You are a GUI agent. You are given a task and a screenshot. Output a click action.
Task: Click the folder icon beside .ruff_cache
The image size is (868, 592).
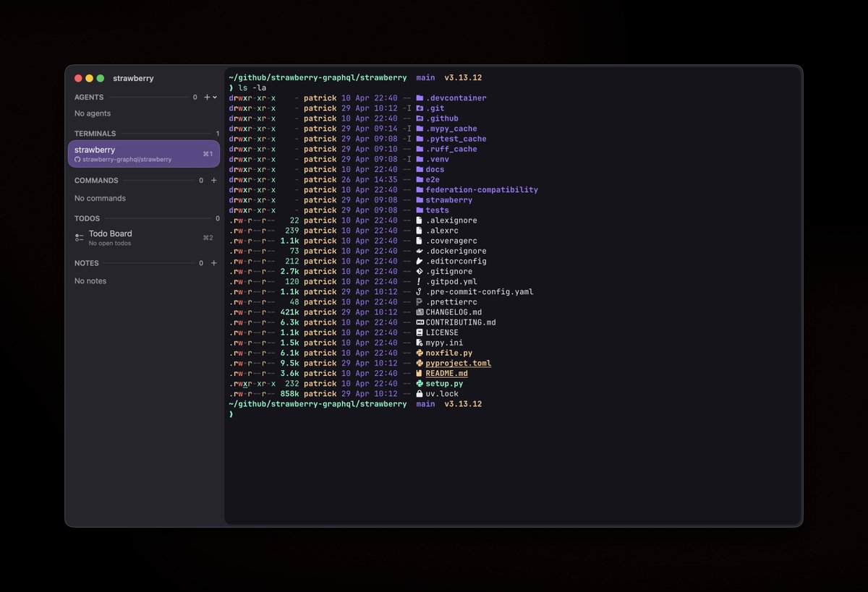point(420,149)
